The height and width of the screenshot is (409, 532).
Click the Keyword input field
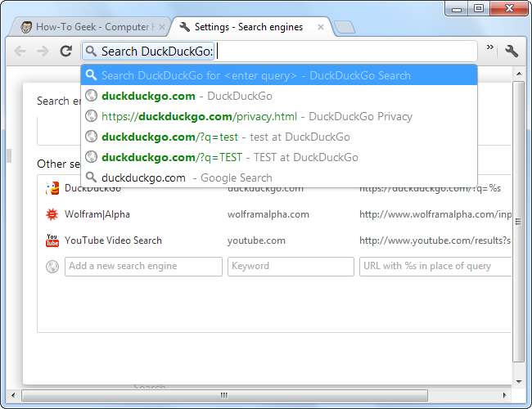[291, 266]
